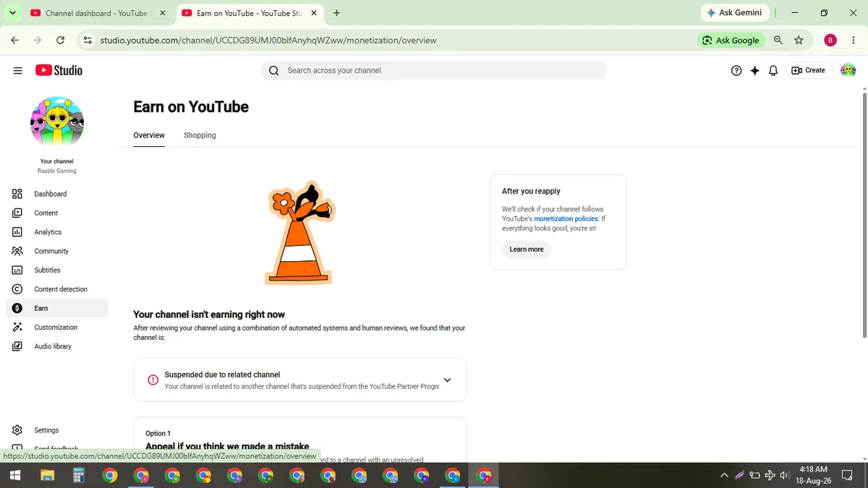Open File Explorer from the taskbar
The image size is (868, 488).
[x=47, y=476]
